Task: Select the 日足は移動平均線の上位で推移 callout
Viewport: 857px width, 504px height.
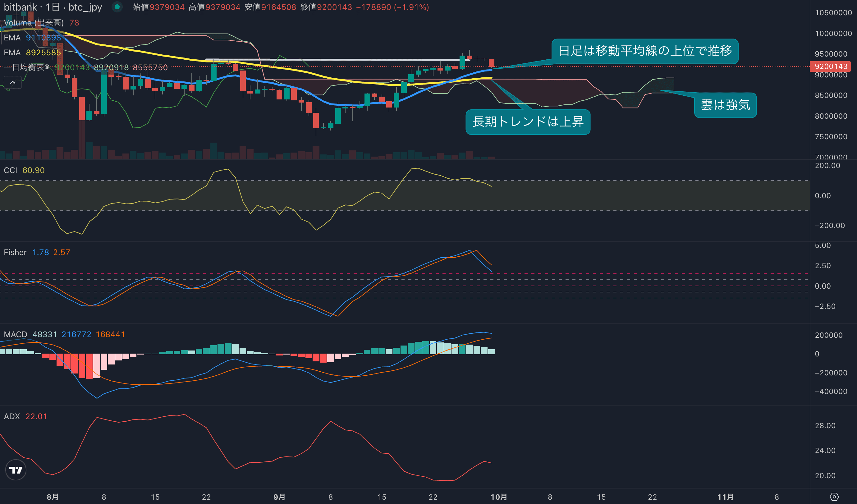Action: click(645, 51)
